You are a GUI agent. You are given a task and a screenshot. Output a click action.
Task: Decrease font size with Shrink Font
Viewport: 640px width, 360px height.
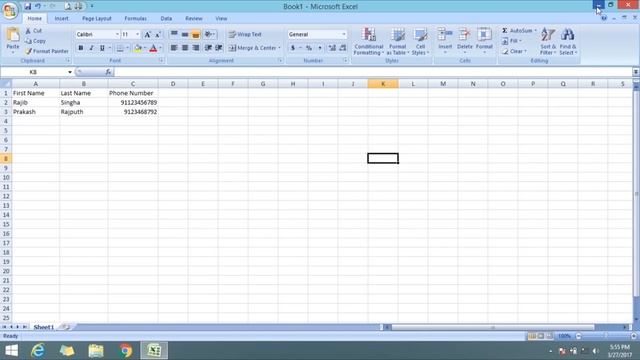158,35
